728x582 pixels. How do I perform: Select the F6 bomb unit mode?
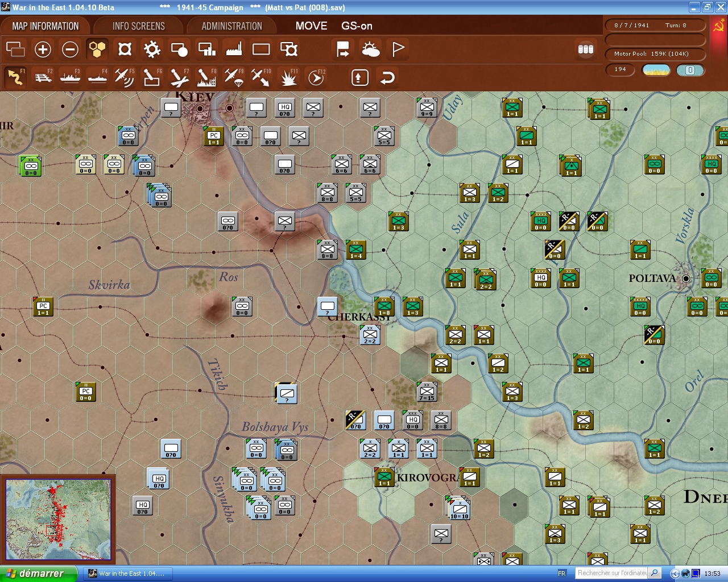coord(152,77)
